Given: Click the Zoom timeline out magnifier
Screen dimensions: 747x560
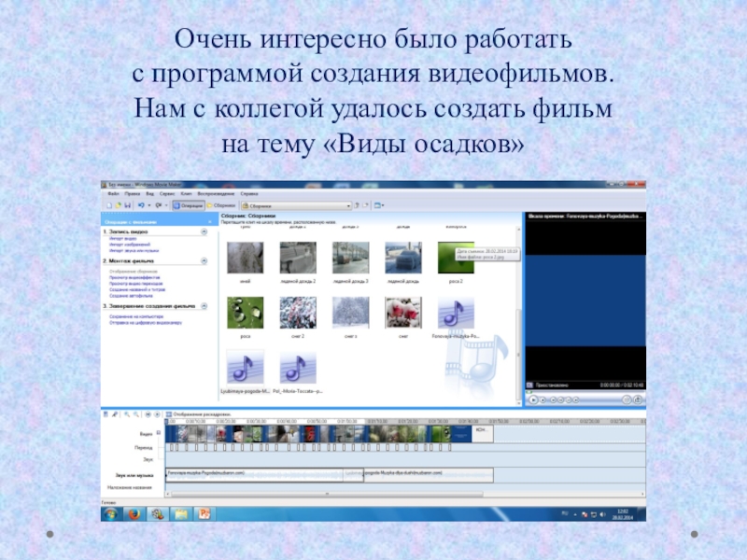Looking at the screenshot, I should pyautogui.click(x=136, y=414).
